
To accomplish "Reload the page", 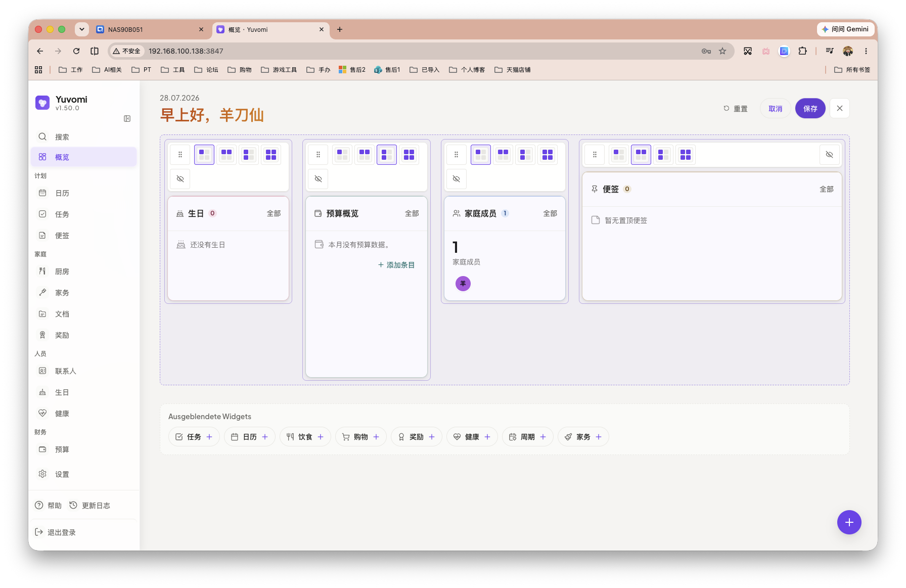I will click(76, 51).
